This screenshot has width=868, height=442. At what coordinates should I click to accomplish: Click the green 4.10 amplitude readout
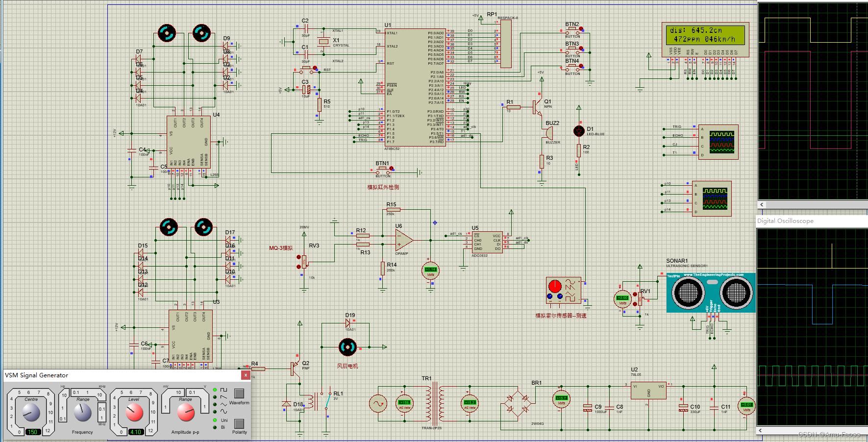pyautogui.click(x=136, y=432)
